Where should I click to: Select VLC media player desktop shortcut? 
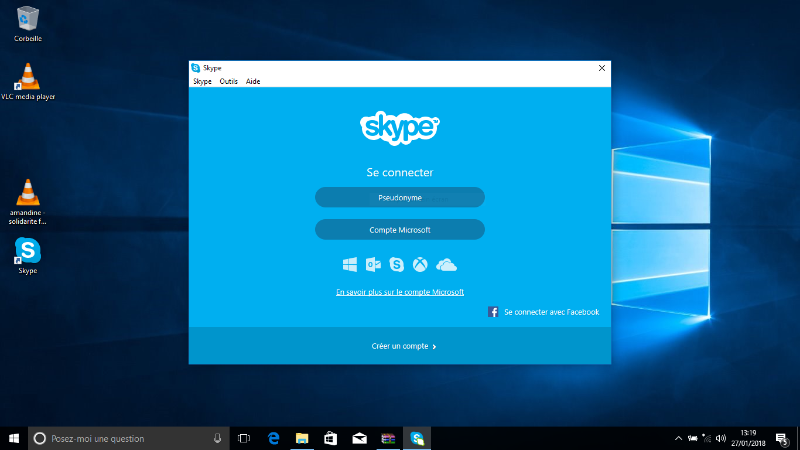click(28, 82)
